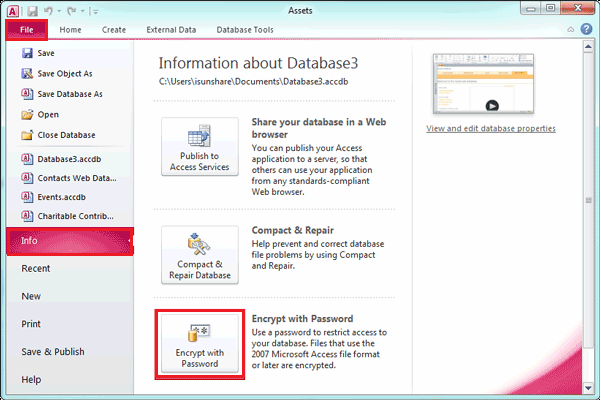601x400 pixels.
Task: Open View and edit database properties link
Action: (491, 128)
